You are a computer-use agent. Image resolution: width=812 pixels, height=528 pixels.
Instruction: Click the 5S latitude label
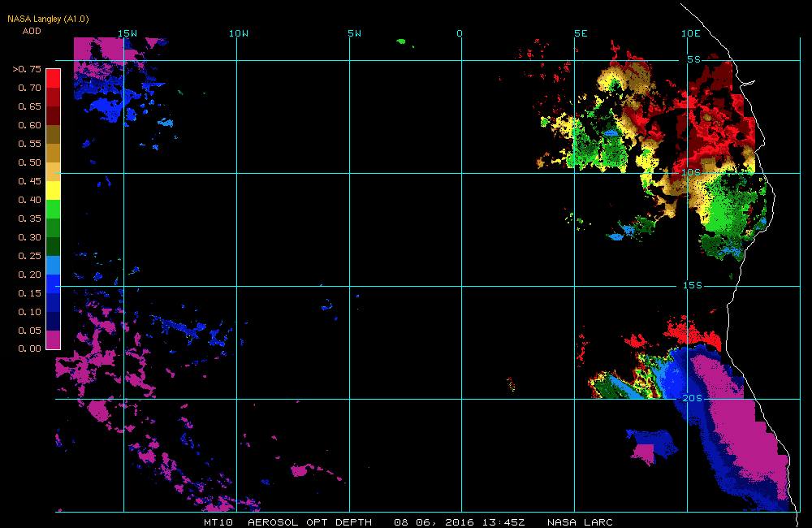click(694, 59)
